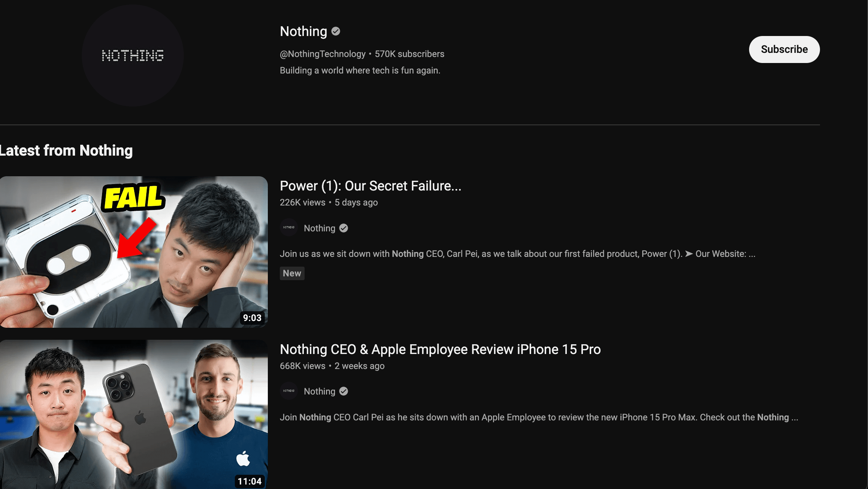Click the 'Latest from Nothing' heading
Image resolution: width=868 pixels, height=489 pixels.
pos(66,150)
